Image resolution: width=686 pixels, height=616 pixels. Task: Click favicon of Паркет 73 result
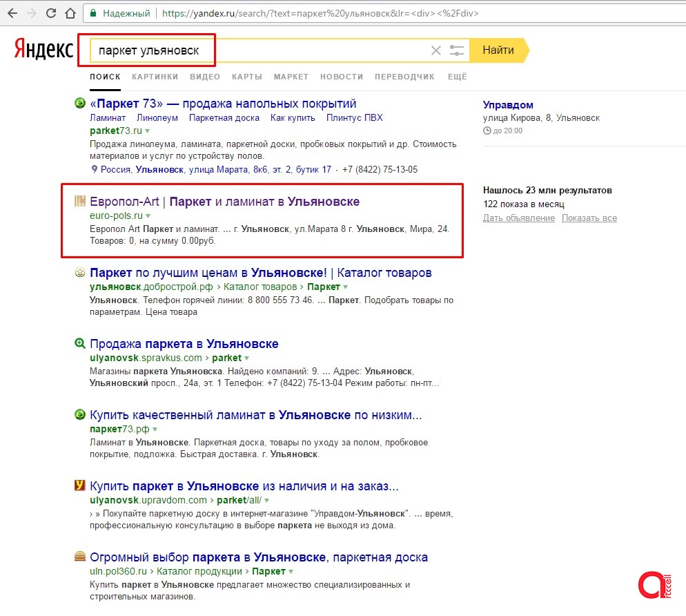click(x=79, y=103)
